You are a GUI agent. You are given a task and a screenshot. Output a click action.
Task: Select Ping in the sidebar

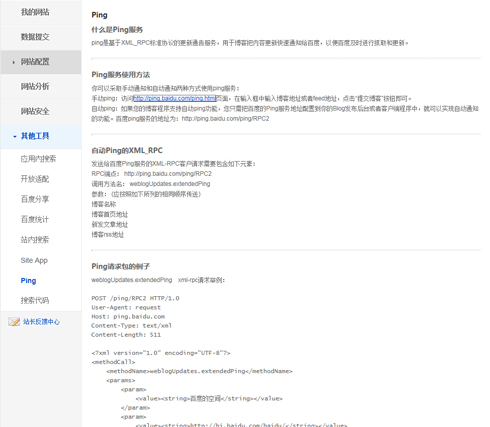point(28,281)
